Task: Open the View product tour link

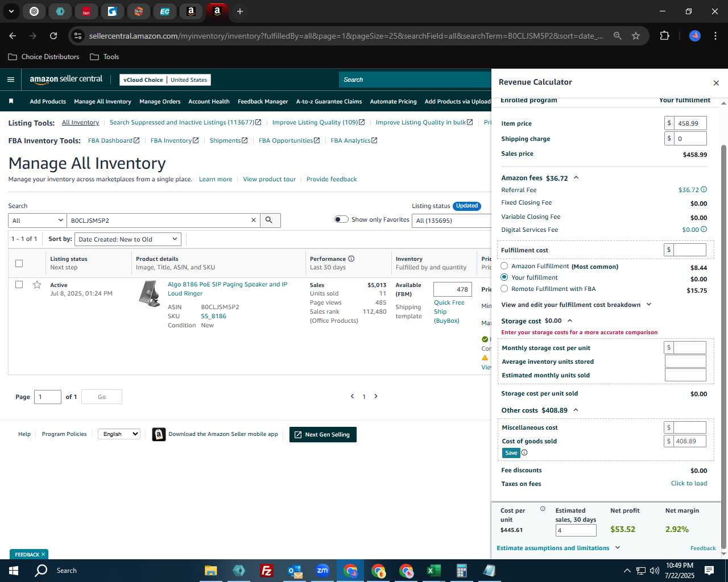Action: pos(269,179)
